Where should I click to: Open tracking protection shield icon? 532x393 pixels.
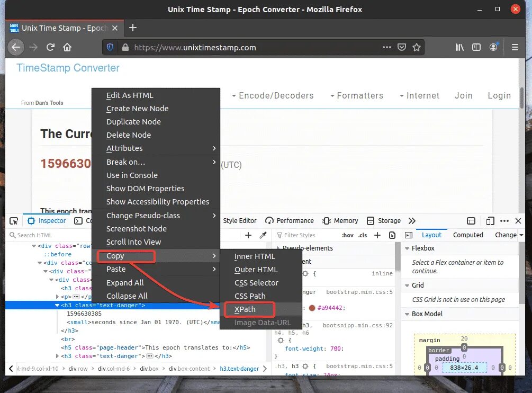tap(110, 47)
